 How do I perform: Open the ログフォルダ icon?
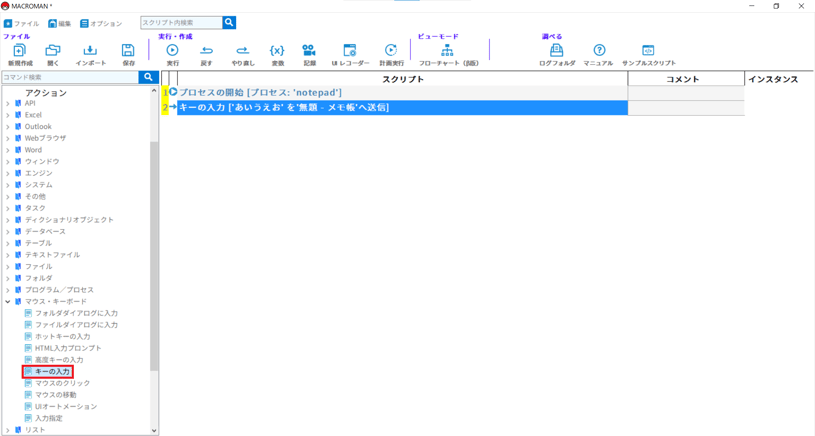point(557,50)
